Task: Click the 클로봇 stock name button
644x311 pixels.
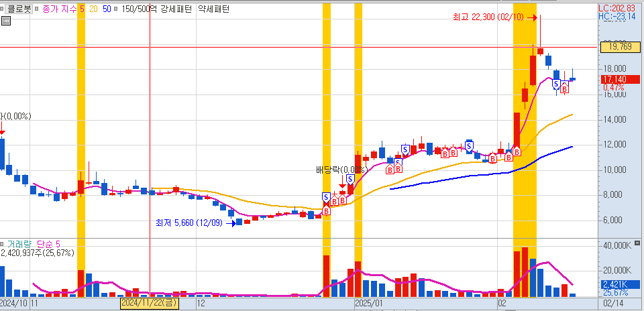Action: (19, 9)
